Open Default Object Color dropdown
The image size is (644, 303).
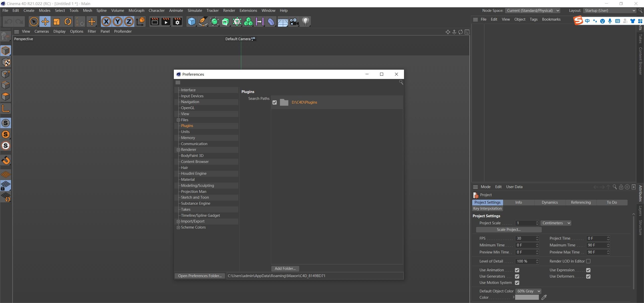pos(528,291)
